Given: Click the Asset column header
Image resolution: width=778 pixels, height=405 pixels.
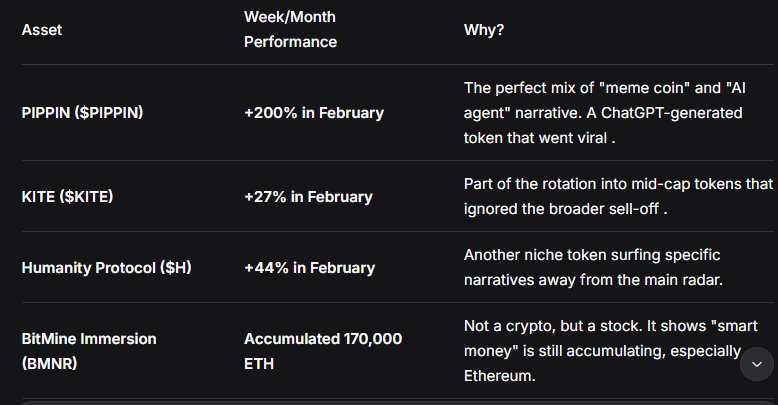Looking at the screenshot, I should pos(41,30).
